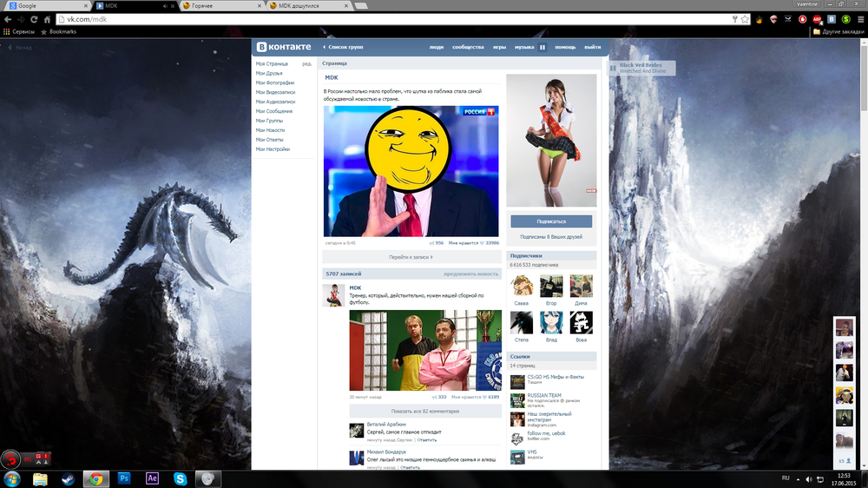Open Skype from the taskbar

click(x=180, y=478)
